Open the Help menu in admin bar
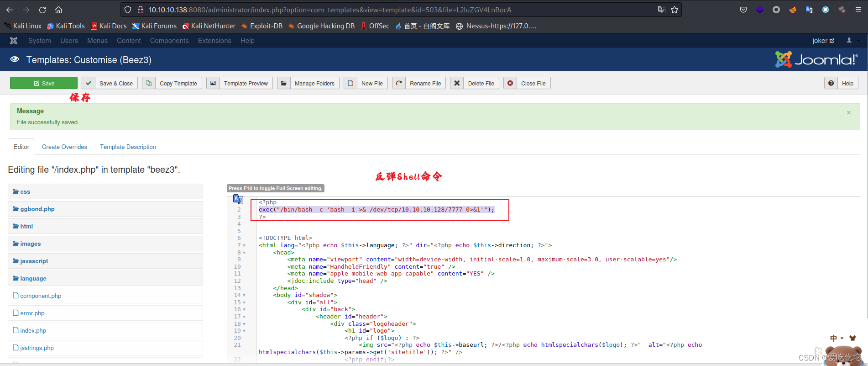The width and height of the screenshot is (868, 366). 247,41
